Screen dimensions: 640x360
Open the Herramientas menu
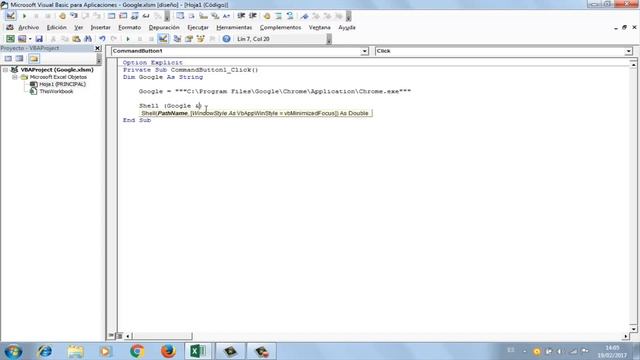(234, 27)
